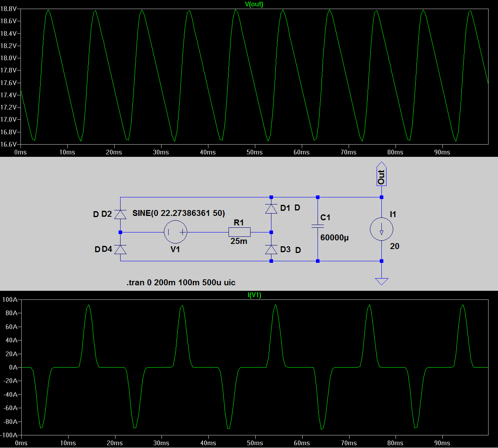The image size is (498, 448).
Task: Click 50ms on top plot time axis
Action: tap(255, 152)
